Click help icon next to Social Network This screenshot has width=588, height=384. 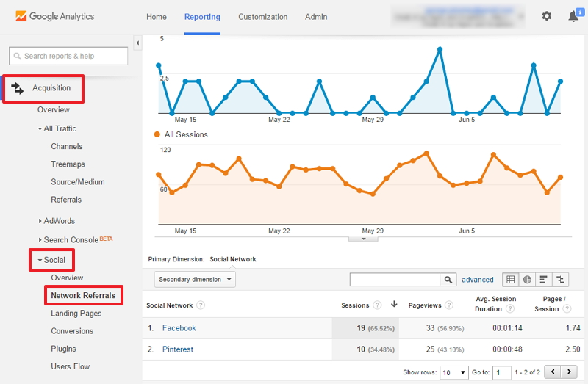[201, 305]
